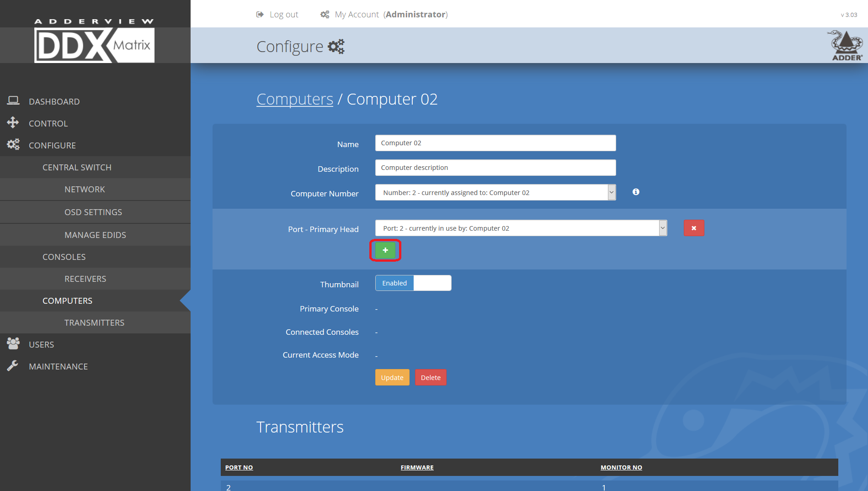This screenshot has width=868, height=491.
Task: Click the Configure gears sidebar icon
Action: click(13, 144)
